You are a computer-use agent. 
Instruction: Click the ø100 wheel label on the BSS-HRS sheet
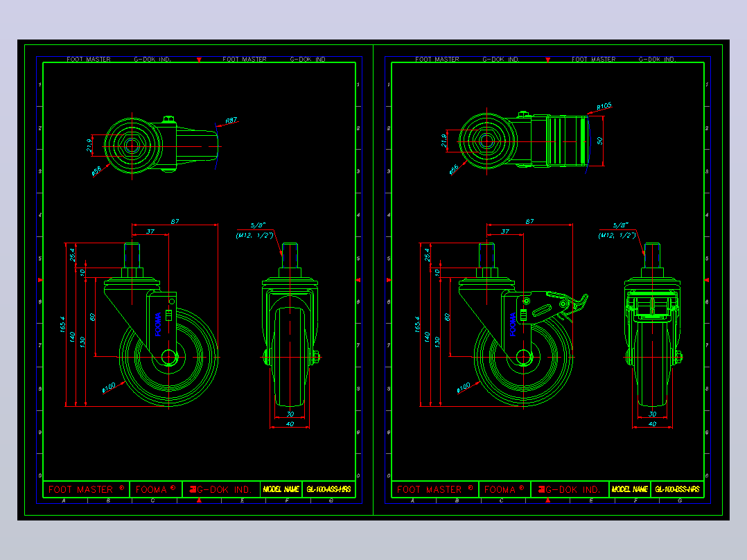[x=464, y=387]
